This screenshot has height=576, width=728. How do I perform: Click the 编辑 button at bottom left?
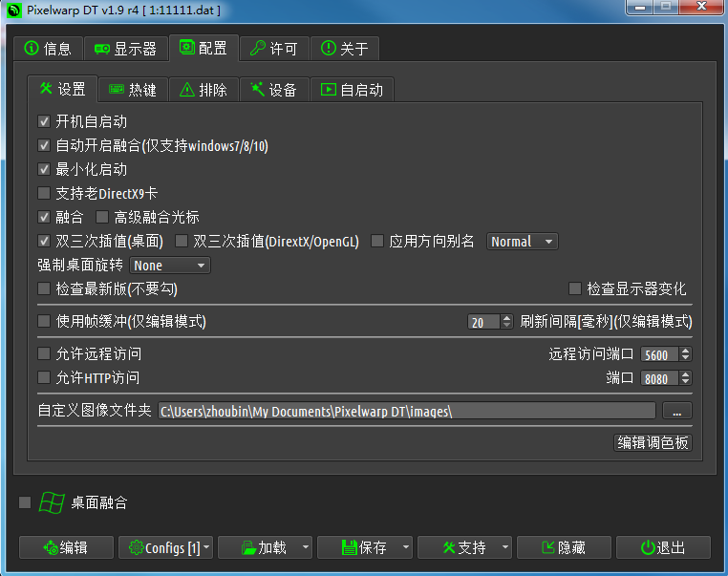65,547
